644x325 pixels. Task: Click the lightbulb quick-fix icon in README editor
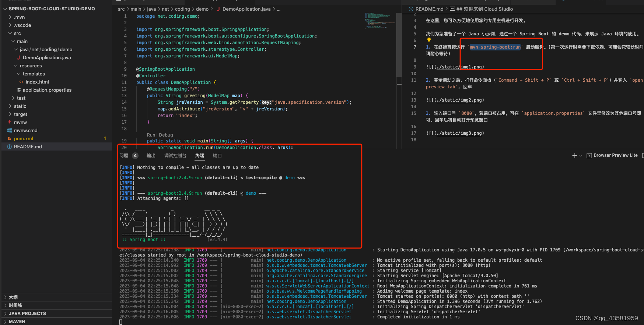click(429, 40)
